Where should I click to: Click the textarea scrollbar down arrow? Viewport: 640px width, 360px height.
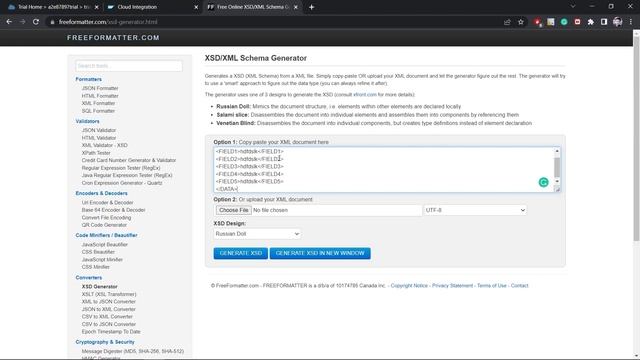[x=557, y=181]
